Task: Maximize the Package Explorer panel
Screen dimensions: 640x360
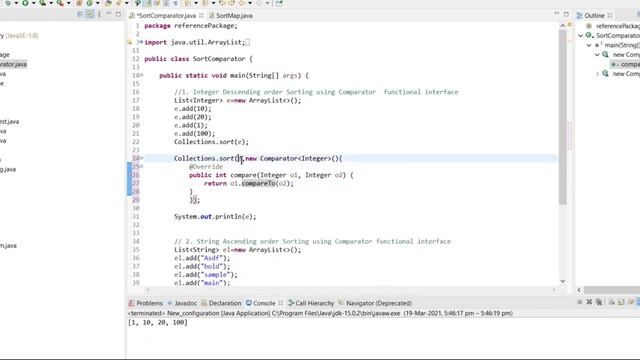Action: pyautogui.click(x=118, y=14)
